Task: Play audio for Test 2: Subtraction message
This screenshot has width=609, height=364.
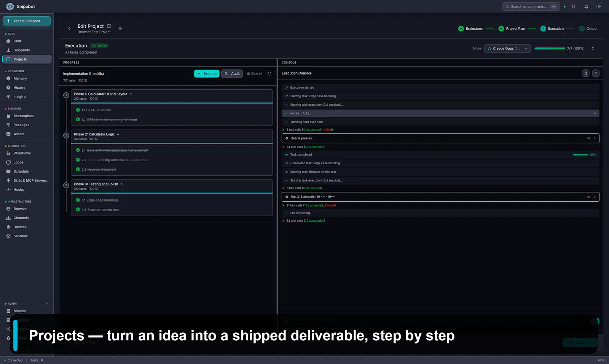Action: pos(588,197)
